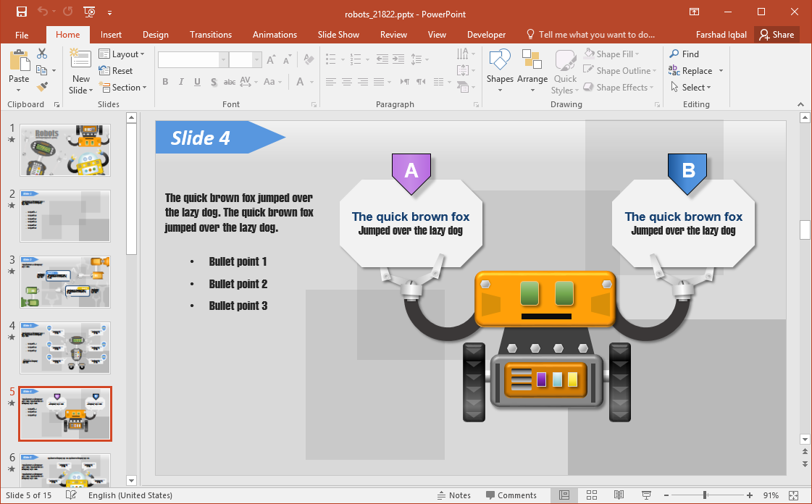The image size is (812, 504).
Task: Select slide 3 thumbnail
Action: pyautogui.click(x=65, y=281)
